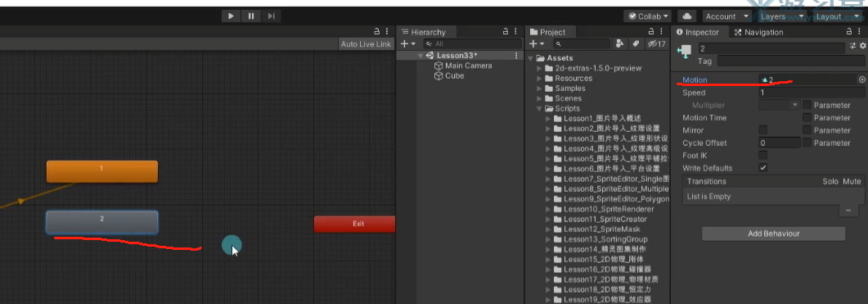Open the Project panel options menu
The width and height of the screenshot is (868, 304).
click(x=662, y=32)
